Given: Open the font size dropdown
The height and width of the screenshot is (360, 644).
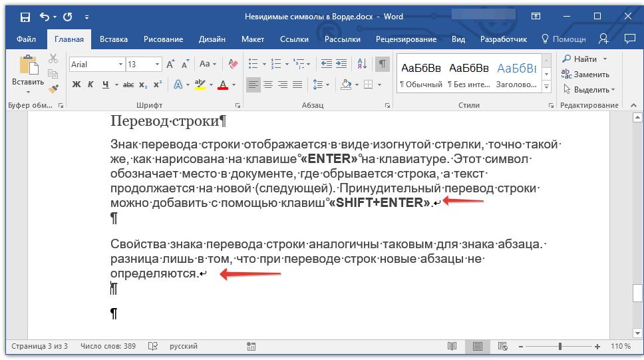Looking at the screenshot, I should [158, 65].
